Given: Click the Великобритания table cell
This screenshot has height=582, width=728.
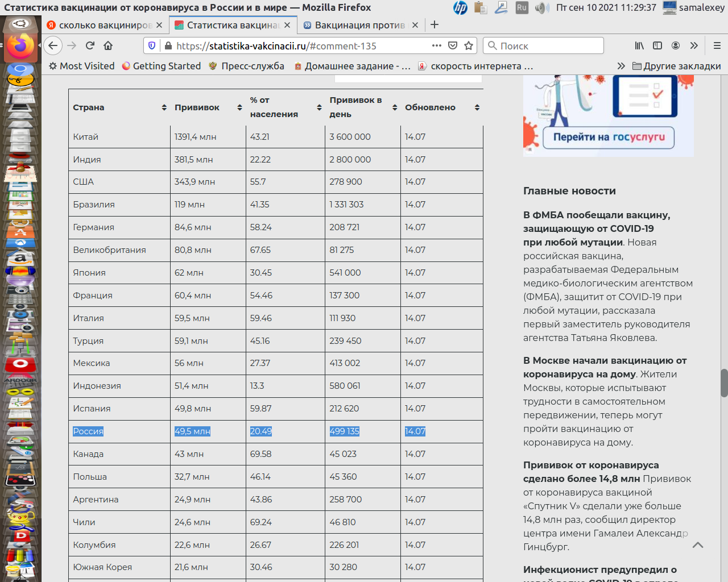Looking at the screenshot, I should 119,250.
